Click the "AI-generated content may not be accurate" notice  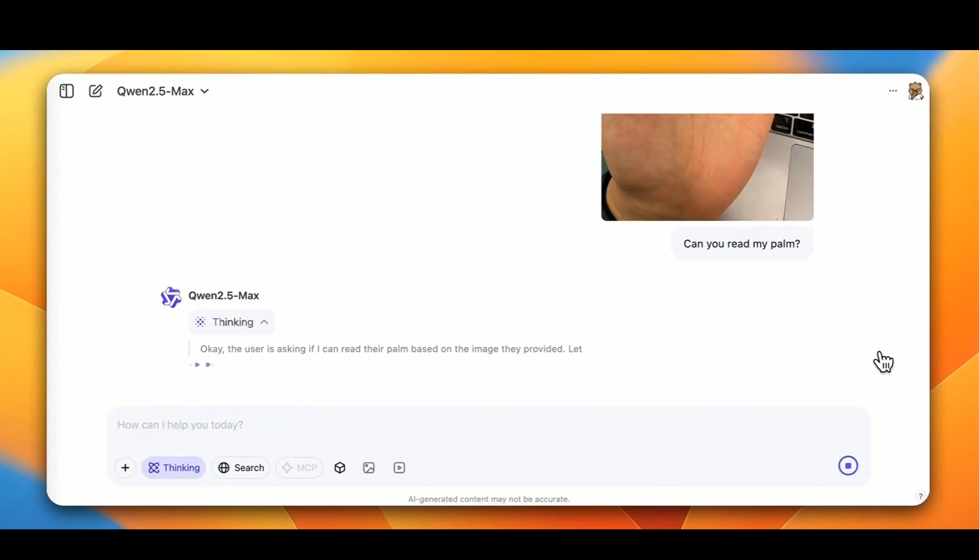(x=489, y=499)
